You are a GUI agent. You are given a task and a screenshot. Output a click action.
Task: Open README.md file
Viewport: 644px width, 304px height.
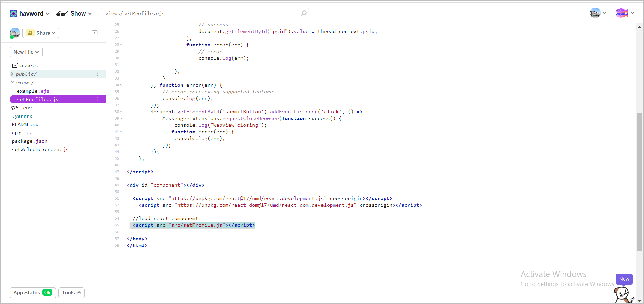[x=25, y=124]
